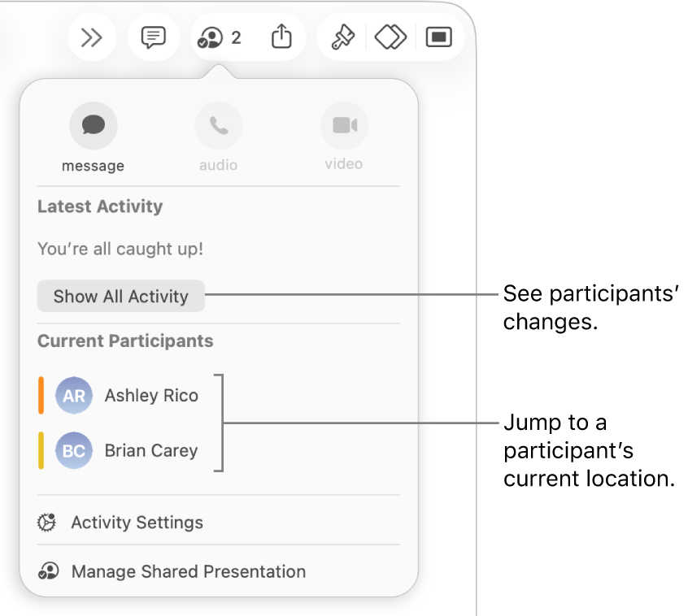This screenshot has height=616, width=688.
Task: Click the Show All Activity button
Action: (120, 296)
